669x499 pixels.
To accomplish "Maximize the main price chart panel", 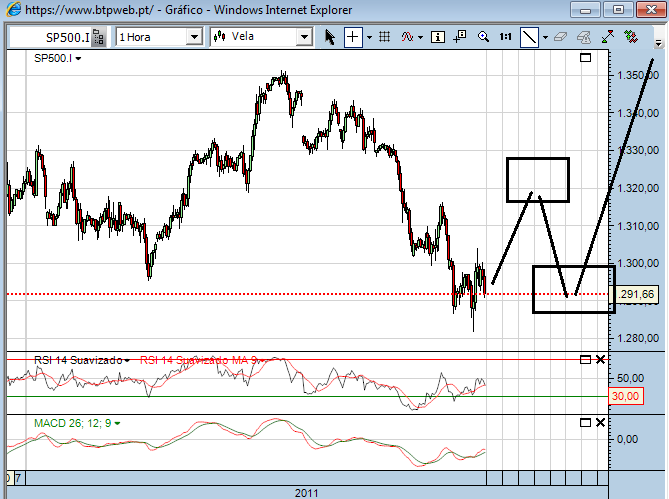I will coord(585,58).
